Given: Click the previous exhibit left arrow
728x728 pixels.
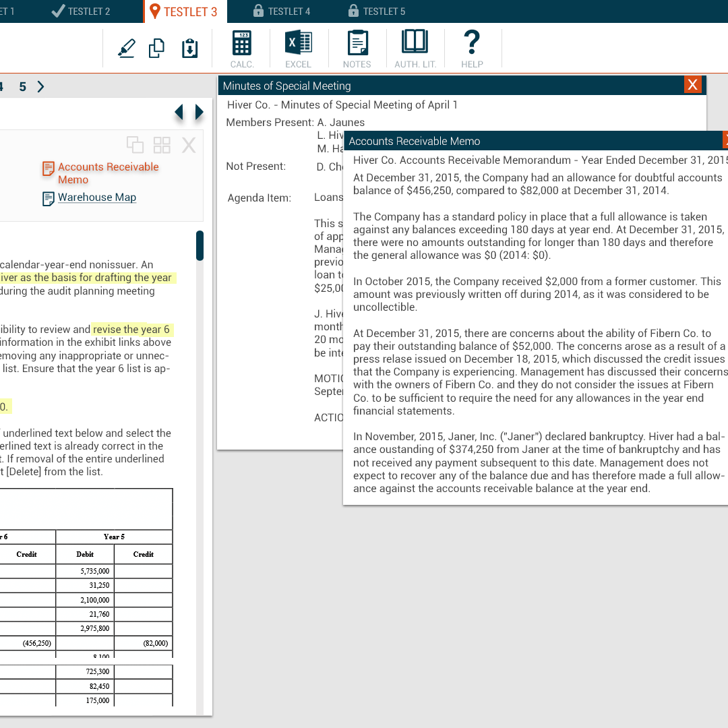Looking at the screenshot, I should (179, 113).
